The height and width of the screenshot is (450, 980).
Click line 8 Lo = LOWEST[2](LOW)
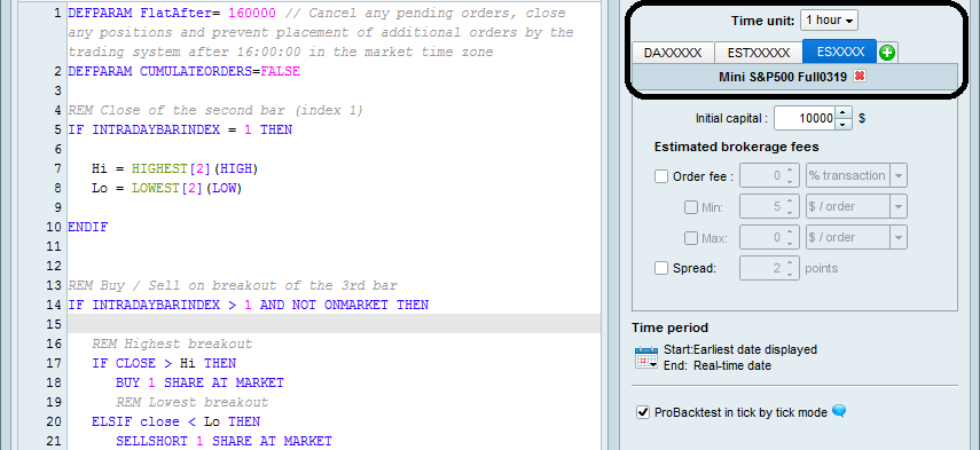point(167,188)
